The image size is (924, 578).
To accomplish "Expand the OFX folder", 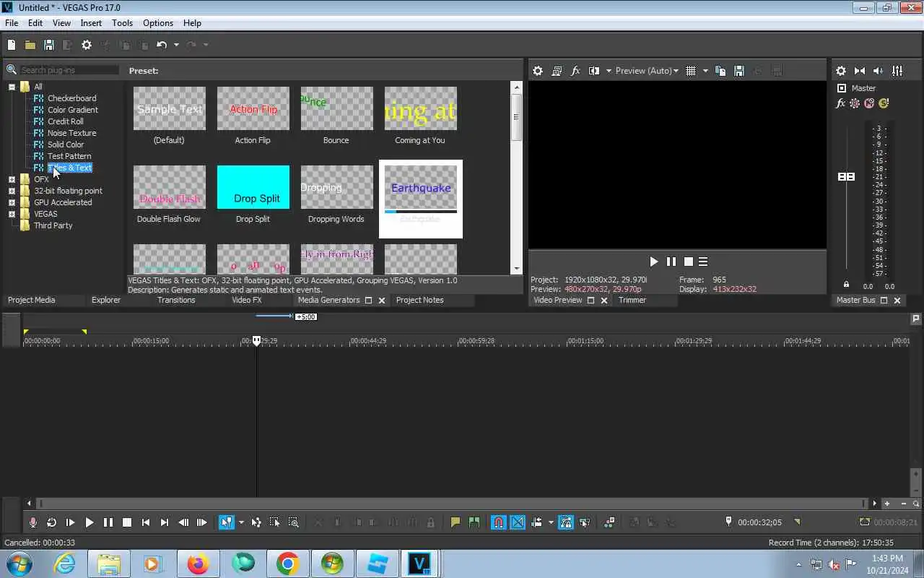I will click(12, 179).
